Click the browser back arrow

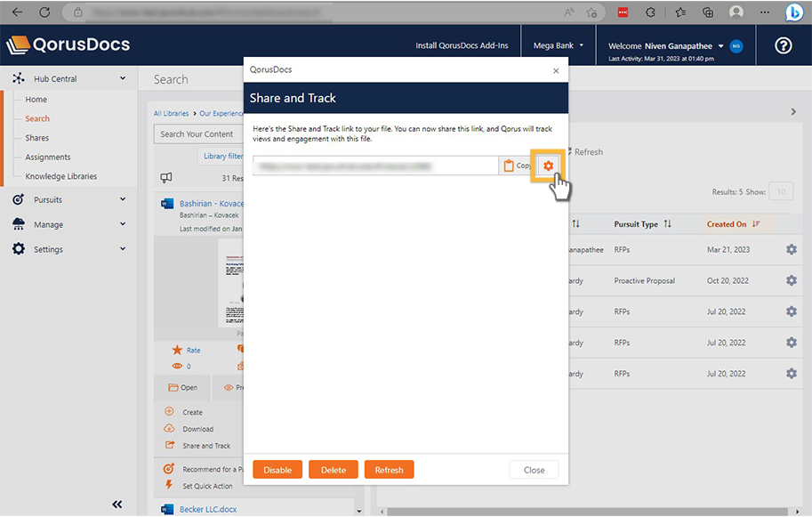coord(17,12)
